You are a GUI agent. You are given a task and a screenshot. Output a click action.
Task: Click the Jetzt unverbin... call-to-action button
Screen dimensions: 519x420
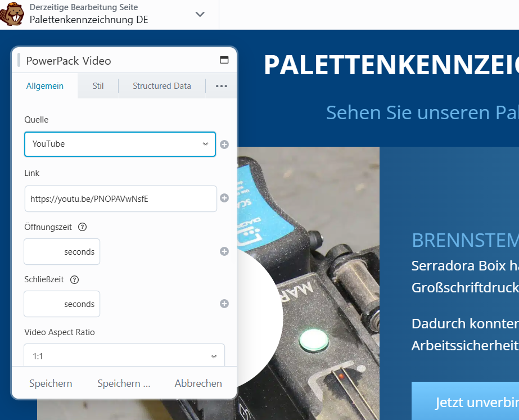pos(465,401)
